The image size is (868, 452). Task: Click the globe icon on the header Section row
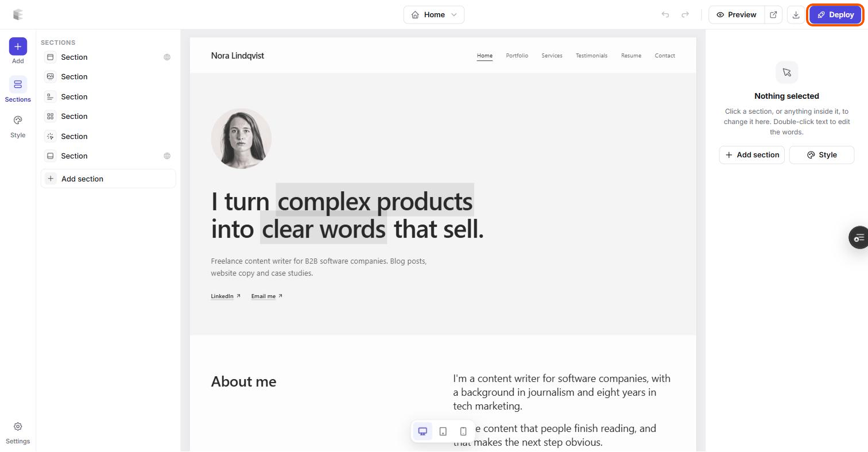[x=167, y=57]
